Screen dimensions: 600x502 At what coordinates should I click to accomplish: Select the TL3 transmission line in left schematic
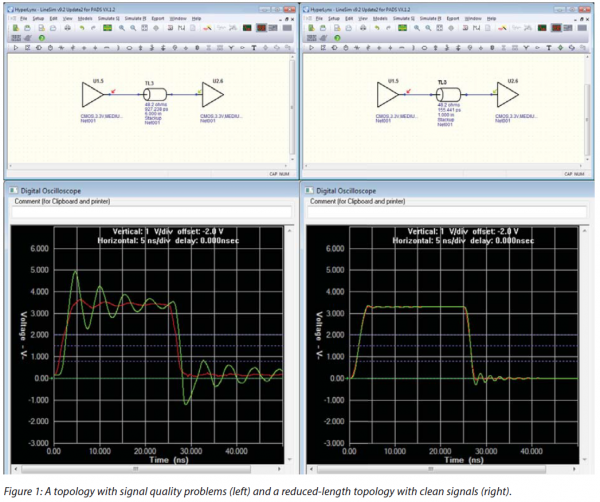(156, 95)
